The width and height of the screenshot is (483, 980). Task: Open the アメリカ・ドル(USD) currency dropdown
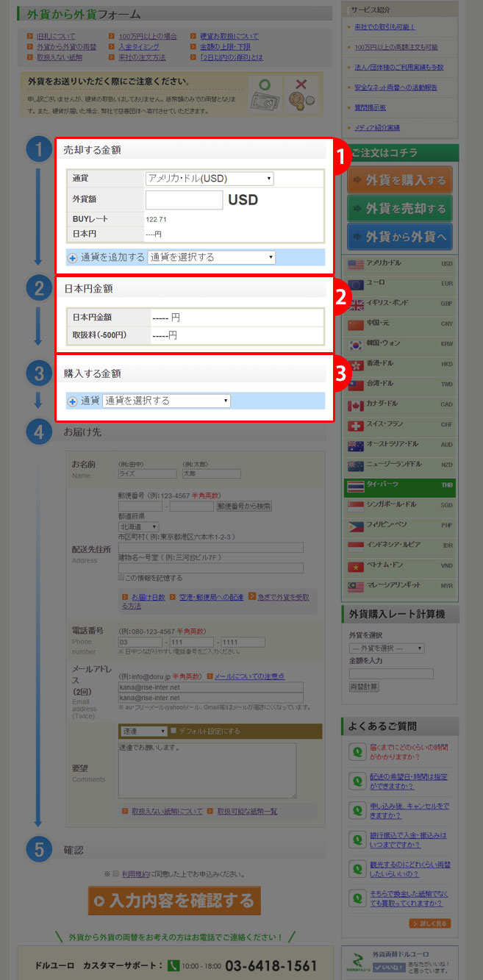click(210, 179)
